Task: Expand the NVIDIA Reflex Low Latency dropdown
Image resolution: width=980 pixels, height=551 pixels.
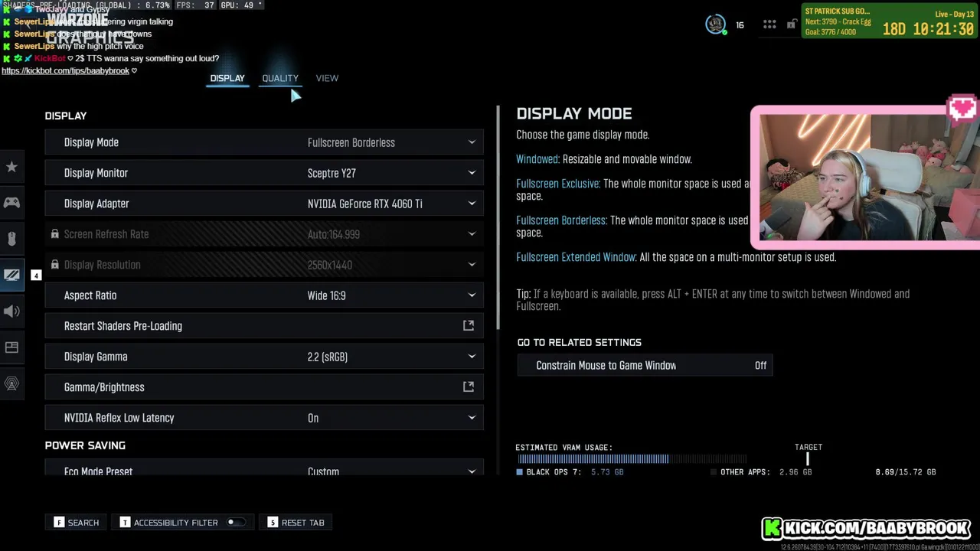Action: (472, 418)
